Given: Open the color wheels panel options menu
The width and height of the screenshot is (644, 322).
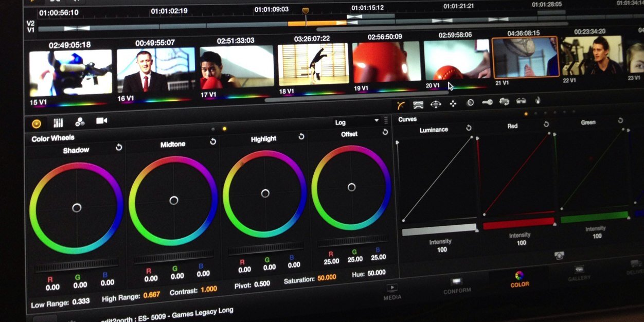Looking at the screenshot, I should tap(386, 120).
